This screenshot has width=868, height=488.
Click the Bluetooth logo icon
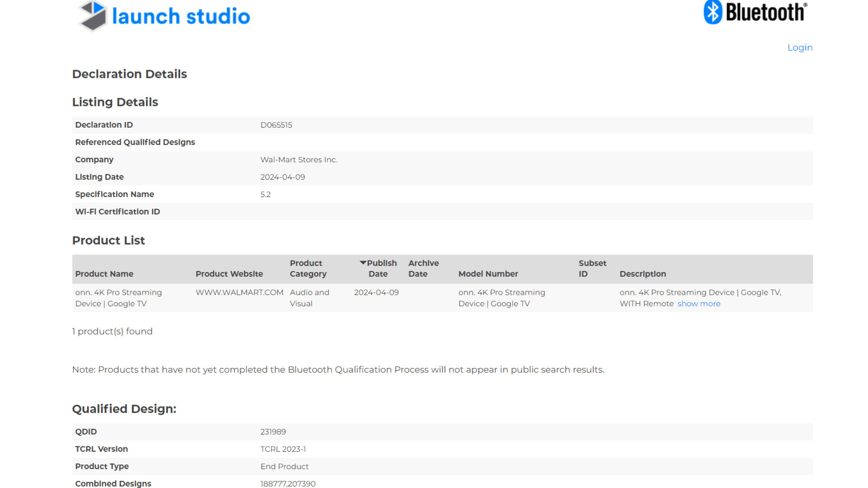[713, 12]
